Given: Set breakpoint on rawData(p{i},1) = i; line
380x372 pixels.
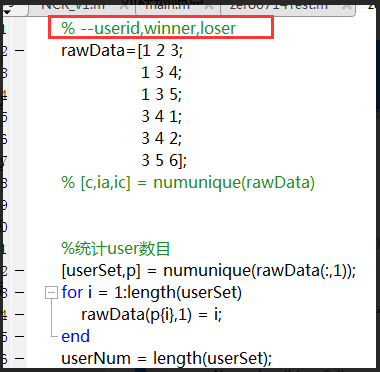Looking at the screenshot, I should pyautogui.click(x=20, y=314).
